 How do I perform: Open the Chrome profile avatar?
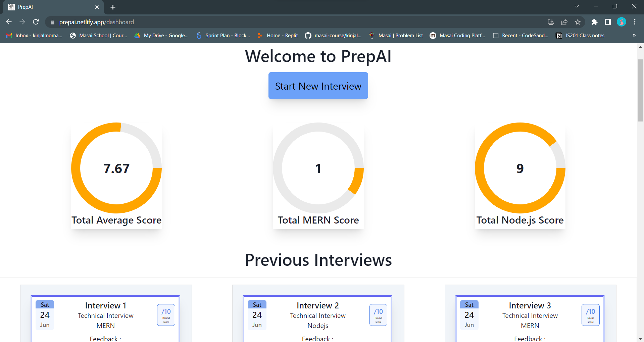[x=621, y=22]
